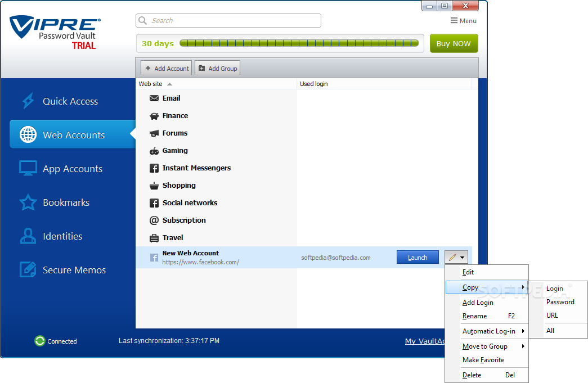Select Add Login in context menu

[487, 303]
